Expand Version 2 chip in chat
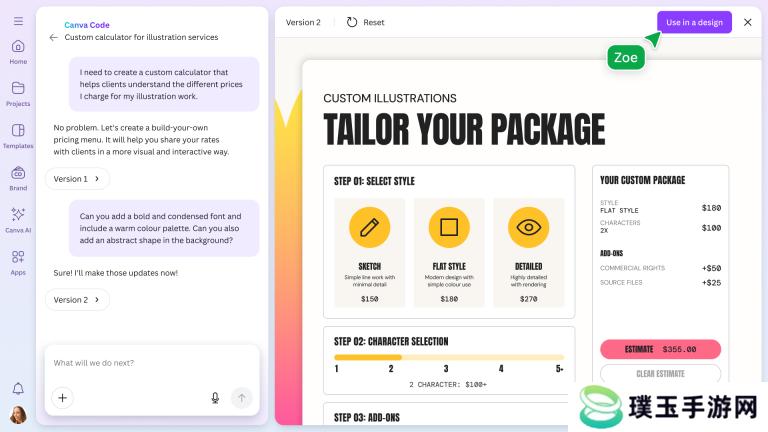 pyautogui.click(x=77, y=300)
